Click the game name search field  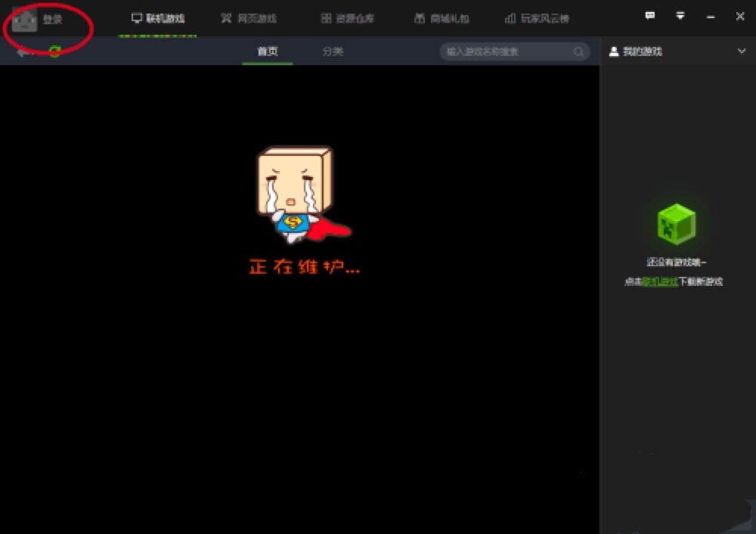[514, 51]
